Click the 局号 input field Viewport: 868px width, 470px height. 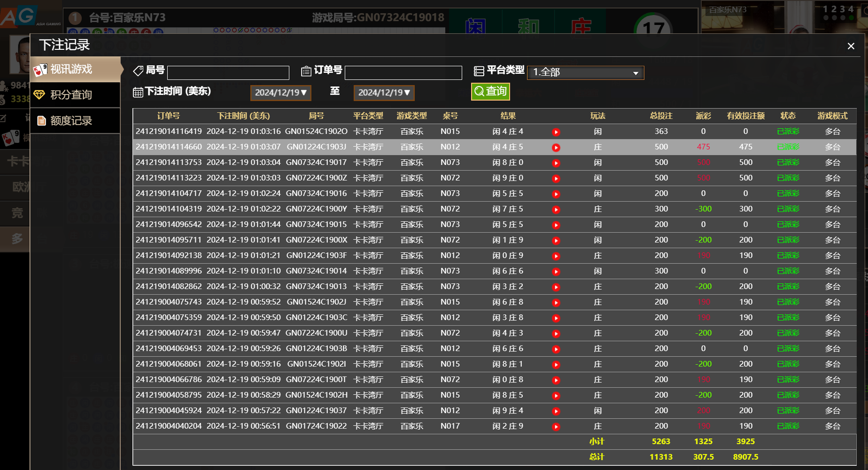pos(228,73)
